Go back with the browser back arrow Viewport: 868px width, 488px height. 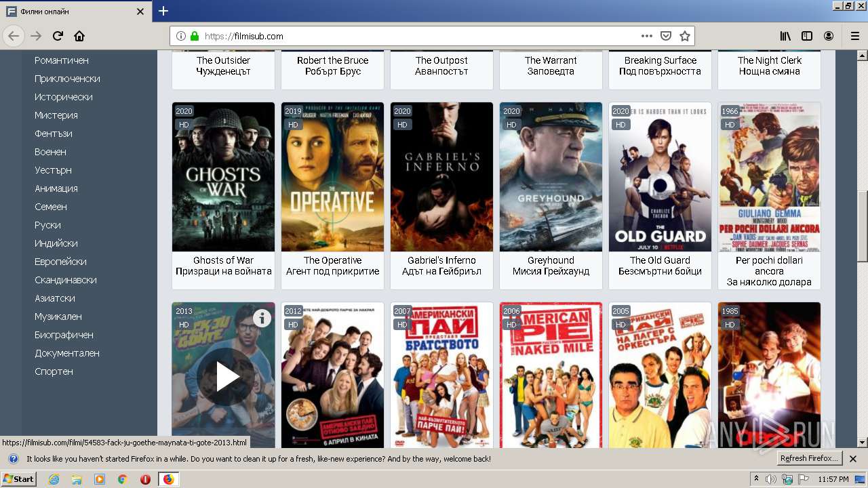tap(14, 36)
